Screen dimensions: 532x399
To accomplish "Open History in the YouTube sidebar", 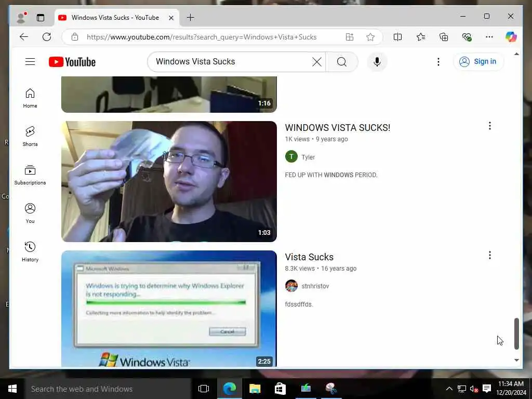I will pos(30,252).
